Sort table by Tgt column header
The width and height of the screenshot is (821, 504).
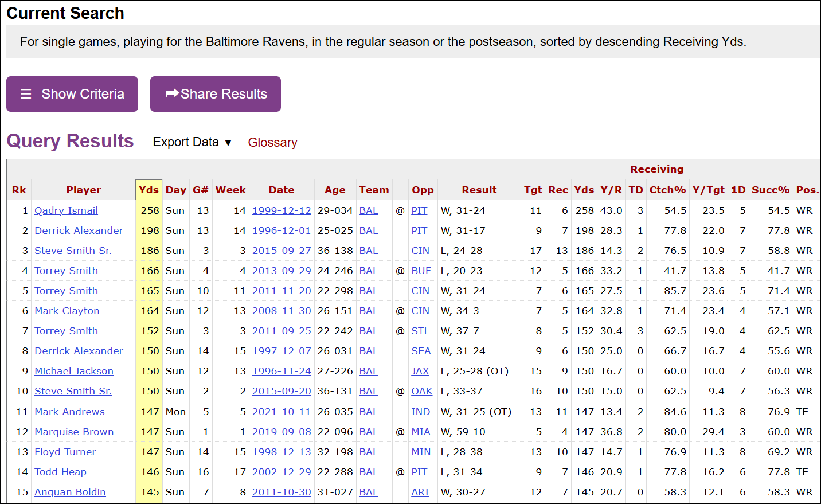[533, 190]
